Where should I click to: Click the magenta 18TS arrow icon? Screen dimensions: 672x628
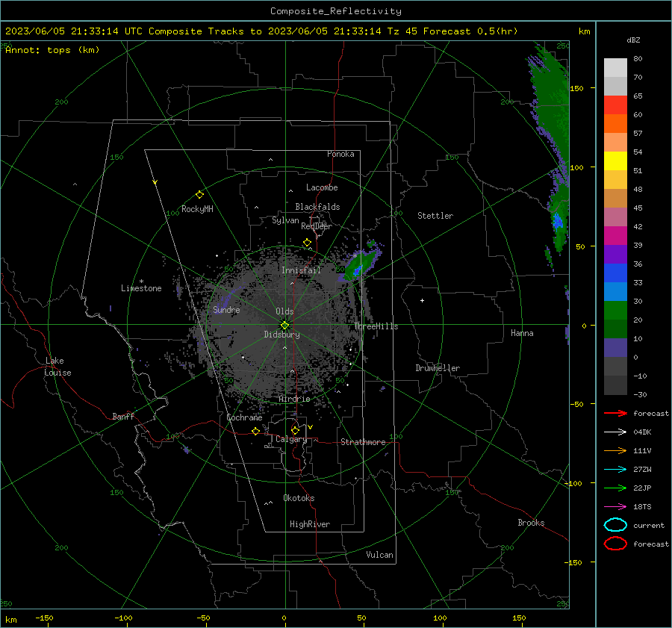pos(615,507)
